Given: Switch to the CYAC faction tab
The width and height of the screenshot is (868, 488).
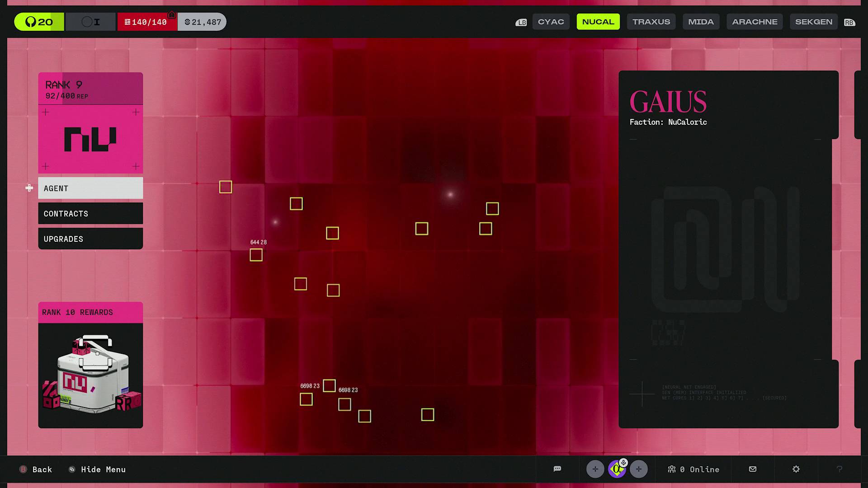Looking at the screenshot, I should [x=551, y=22].
